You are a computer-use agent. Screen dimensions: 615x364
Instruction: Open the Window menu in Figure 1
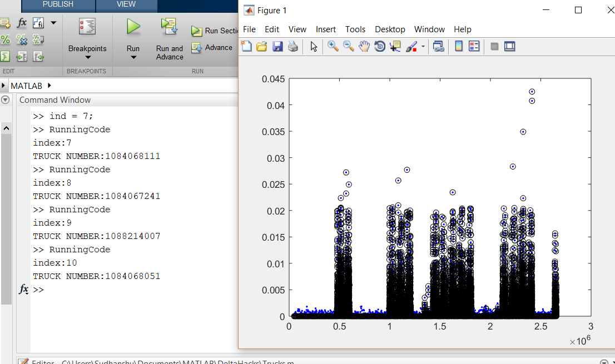[429, 29]
